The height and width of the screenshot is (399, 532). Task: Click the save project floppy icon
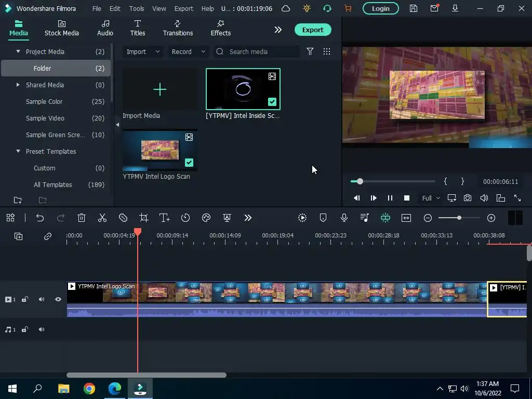coord(414,8)
